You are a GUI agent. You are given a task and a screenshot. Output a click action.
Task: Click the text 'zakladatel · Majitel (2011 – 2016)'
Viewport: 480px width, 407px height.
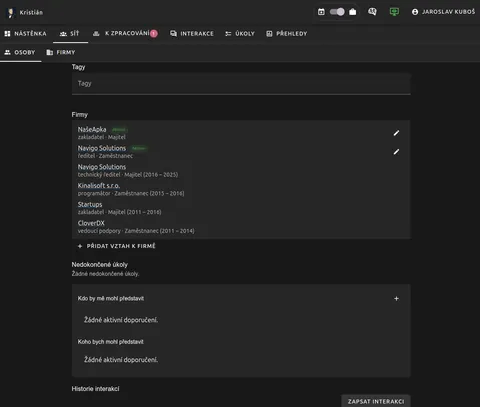[119, 212]
